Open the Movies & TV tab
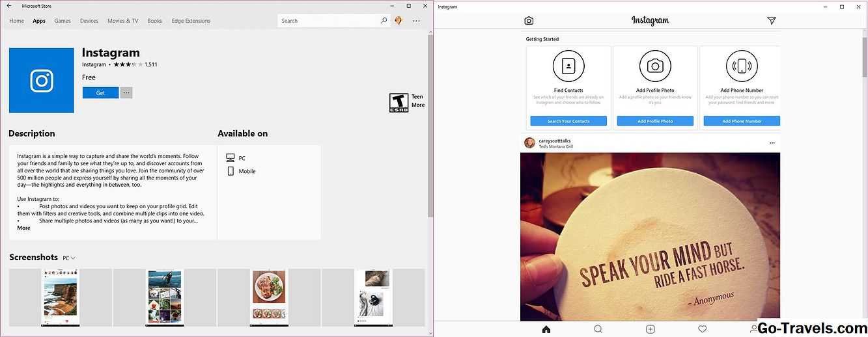Image resolution: width=868 pixels, height=337 pixels. [123, 21]
